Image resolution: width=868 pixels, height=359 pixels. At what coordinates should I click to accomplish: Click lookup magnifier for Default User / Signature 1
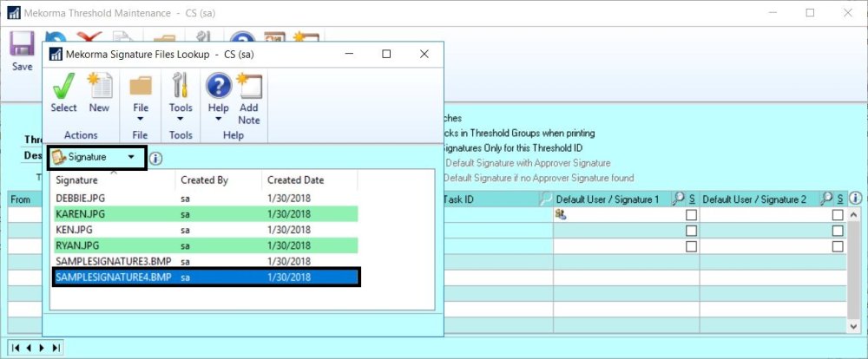(678, 199)
